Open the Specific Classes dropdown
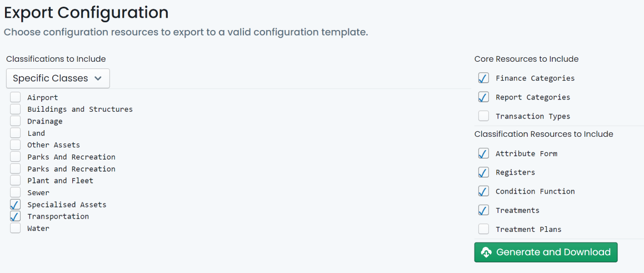The height and width of the screenshot is (273, 644). coord(58,78)
